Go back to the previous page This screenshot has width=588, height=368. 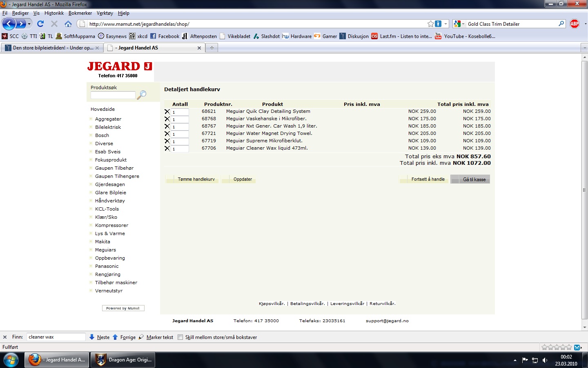tap(9, 24)
